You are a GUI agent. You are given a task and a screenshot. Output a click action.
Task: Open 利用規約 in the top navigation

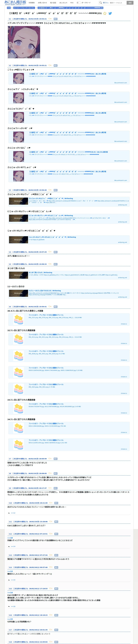pos(32,3)
